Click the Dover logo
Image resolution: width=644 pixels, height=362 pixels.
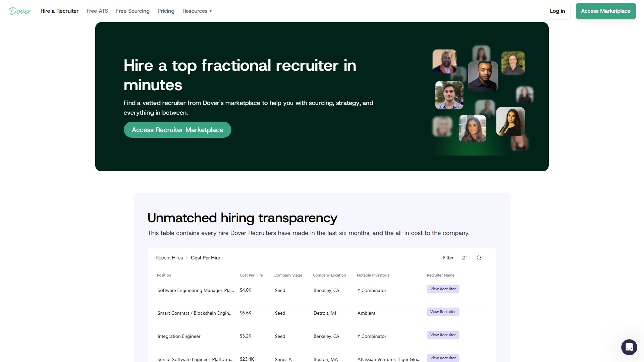tap(20, 11)
